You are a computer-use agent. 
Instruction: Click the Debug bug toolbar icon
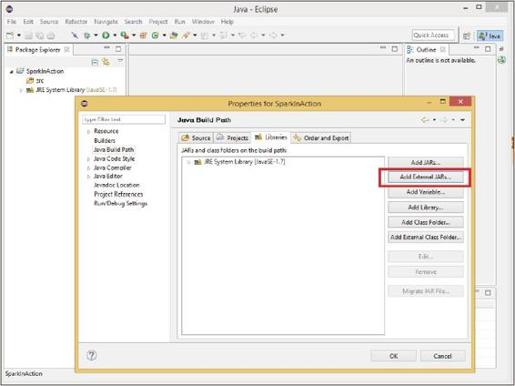click(87, 35)
